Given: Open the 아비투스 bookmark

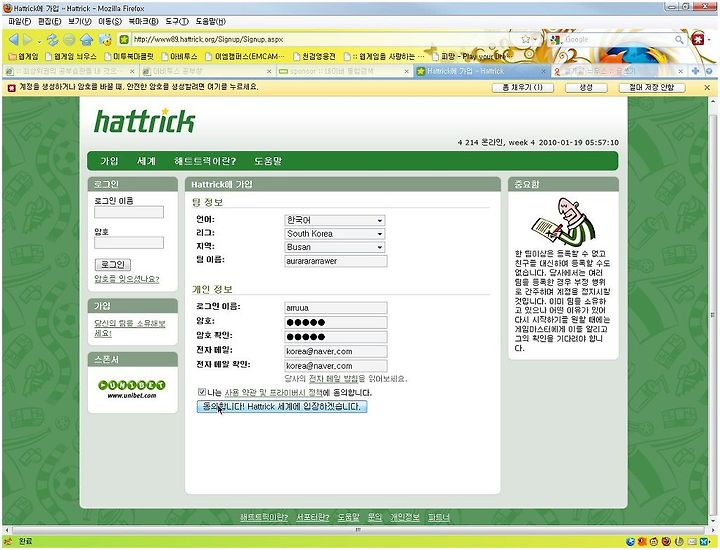Looking at the screenshot, I should (180, 56).
